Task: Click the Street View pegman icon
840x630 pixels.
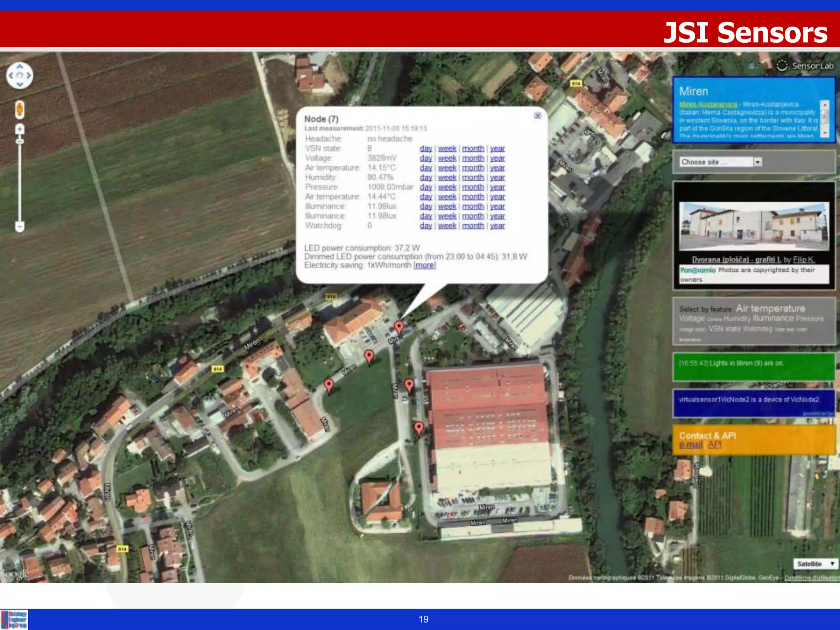Action: pos(19,110)
